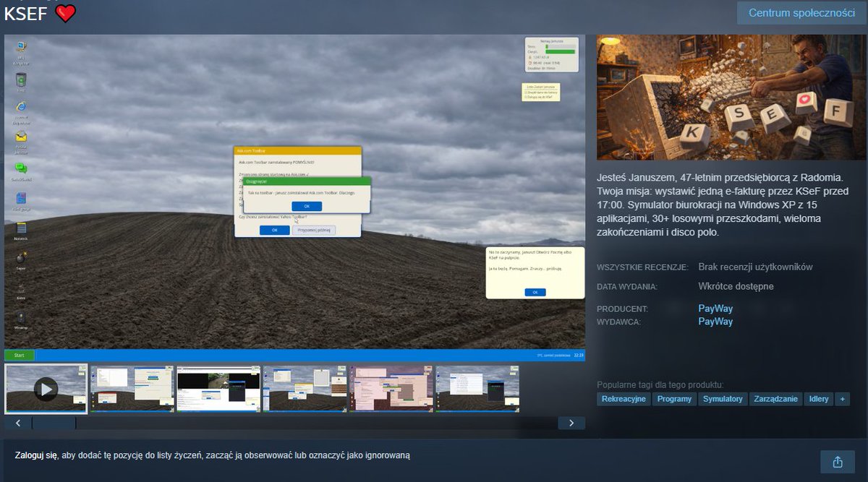Click the left arrow of the thumbnail strip
This screenshot has height=482, width=868.
pyautogui.click(x=18, y=423)
